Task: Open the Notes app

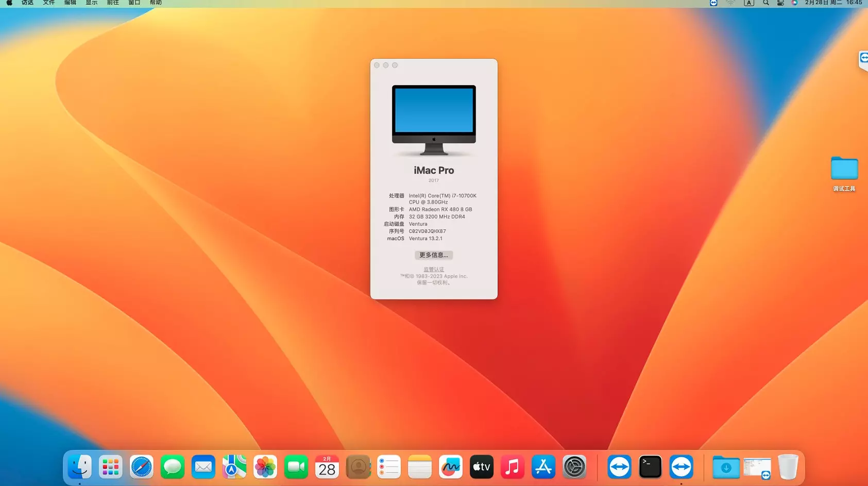Action: (420, 466)
